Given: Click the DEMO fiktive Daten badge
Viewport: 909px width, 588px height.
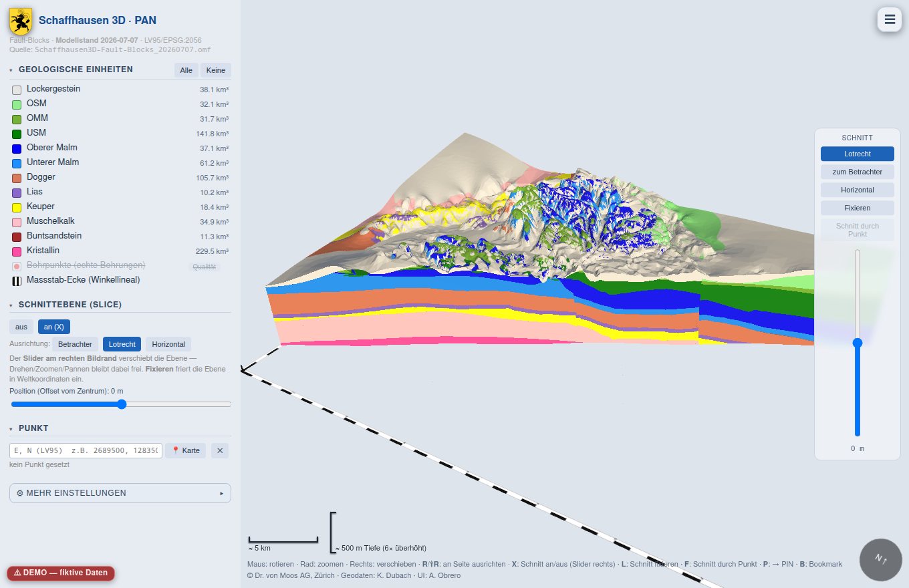Looking at the screenshot, I should (x=61, y=573).
